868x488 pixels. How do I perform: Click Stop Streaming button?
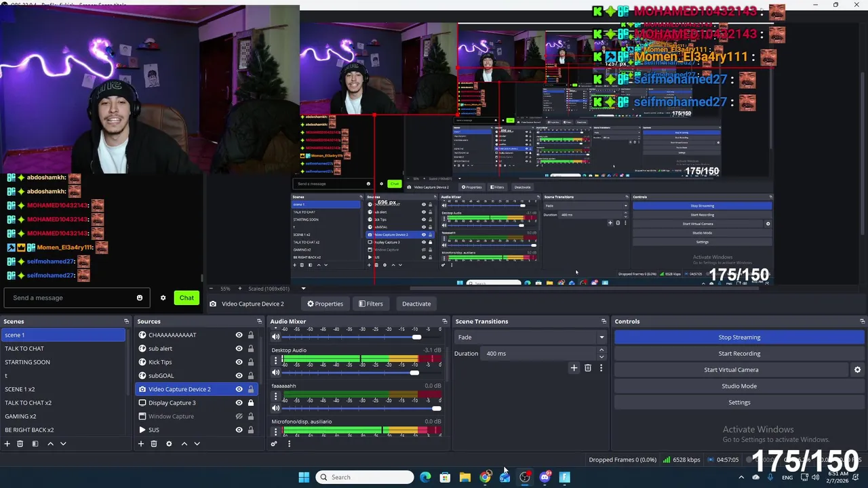[x=739, y=337]
